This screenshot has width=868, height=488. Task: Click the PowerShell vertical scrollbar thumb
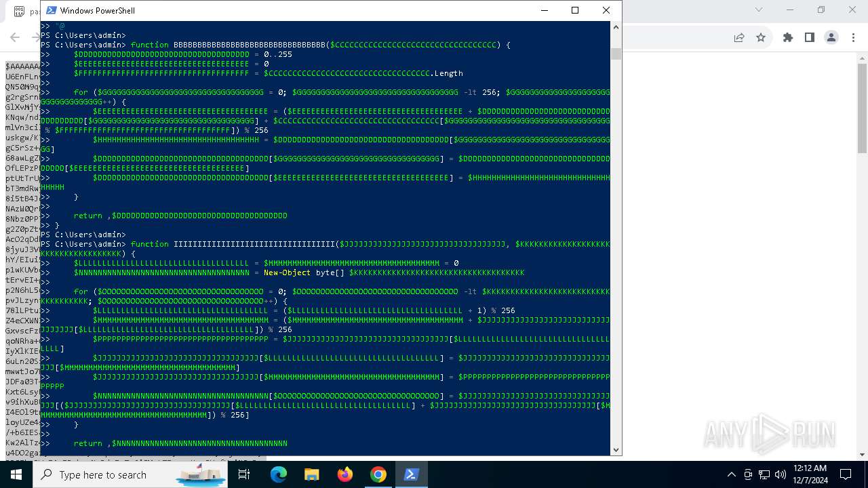pos(616,54)
